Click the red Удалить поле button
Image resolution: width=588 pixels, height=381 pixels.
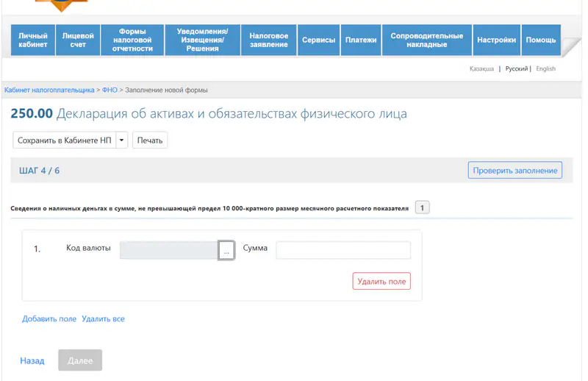(381, 281)
